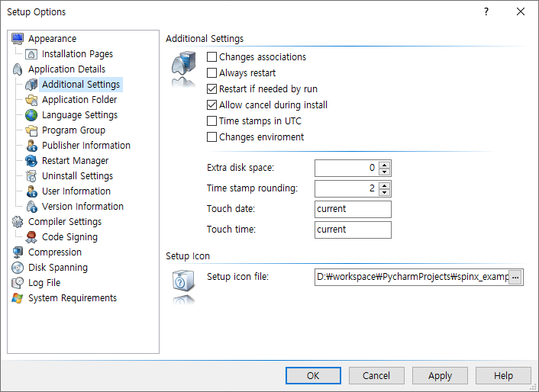The width and height of the screenshot is (539, 392).
Task: Click the Disk Spanning disc icon
Action: 18,268
